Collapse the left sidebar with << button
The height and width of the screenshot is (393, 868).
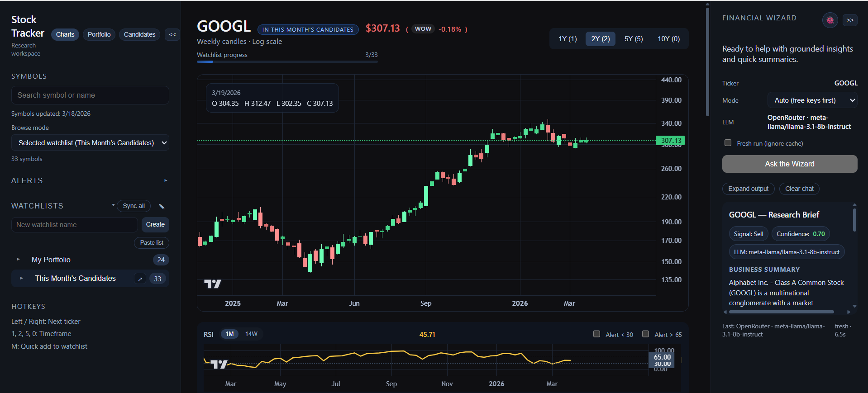pos(172,34)
